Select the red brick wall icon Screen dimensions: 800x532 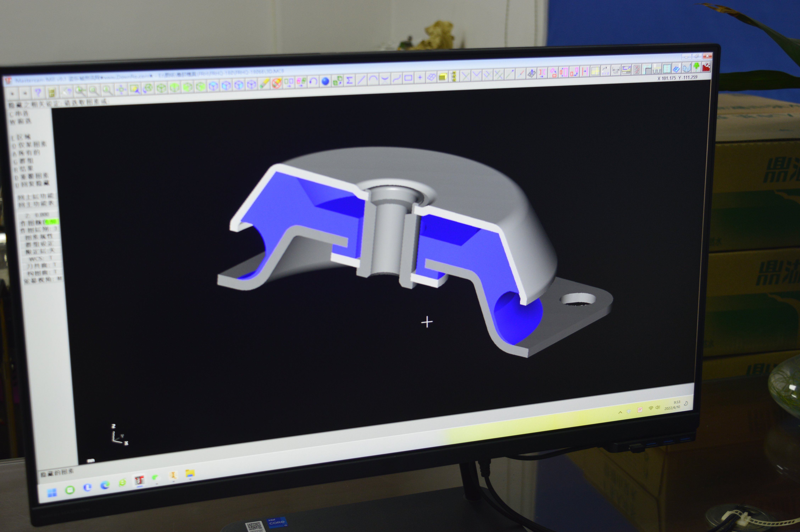706,67
